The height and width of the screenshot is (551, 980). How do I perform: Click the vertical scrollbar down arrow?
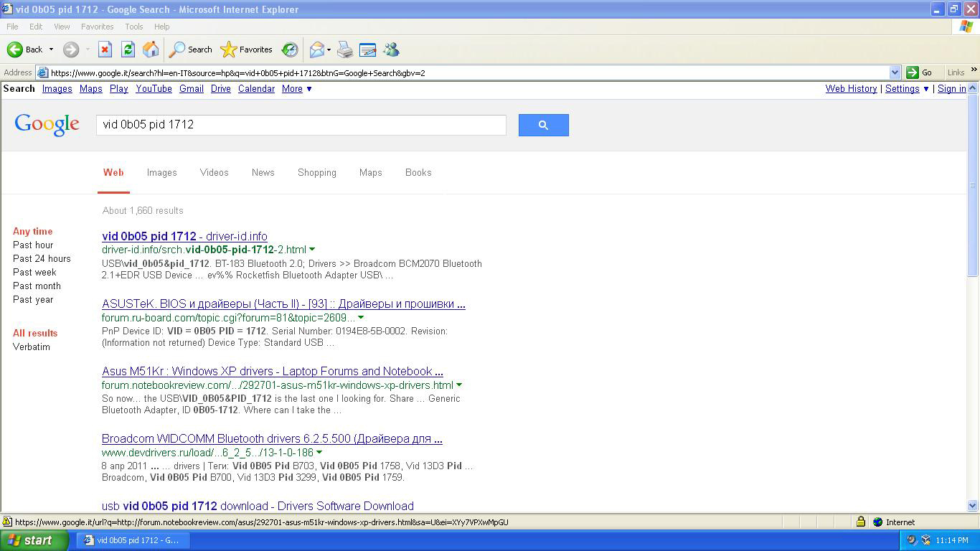click(973, 506)
